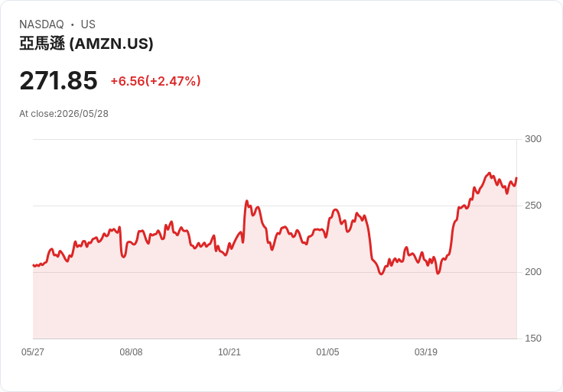Click the 150 y-axis label

tap(533, 339)
